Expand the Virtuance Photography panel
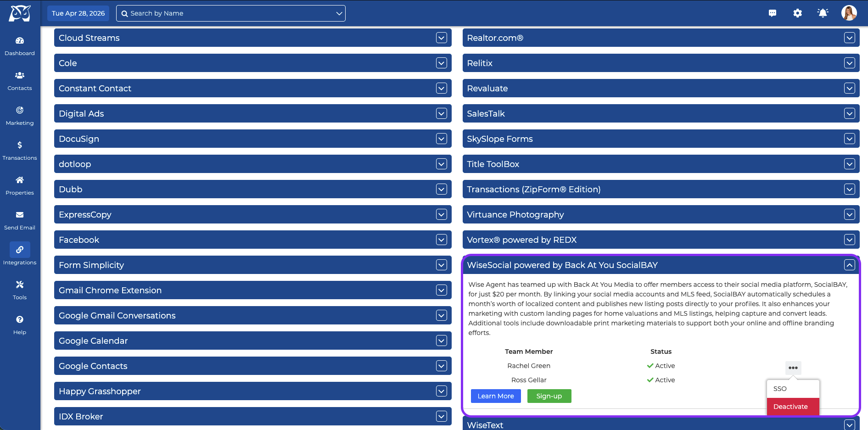Image resolution: width=868 pixels, height=430 pixels. (x=850, y=214)
